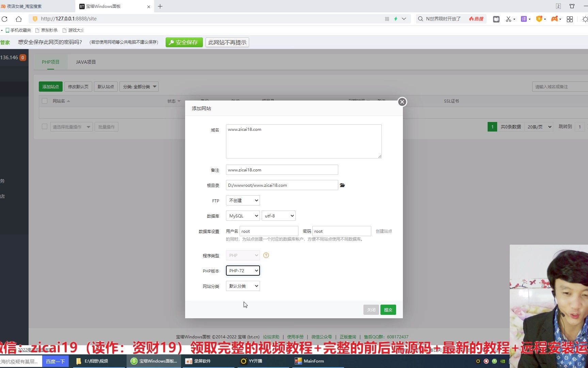Submit the form with 提交 button

pos(388,310)
